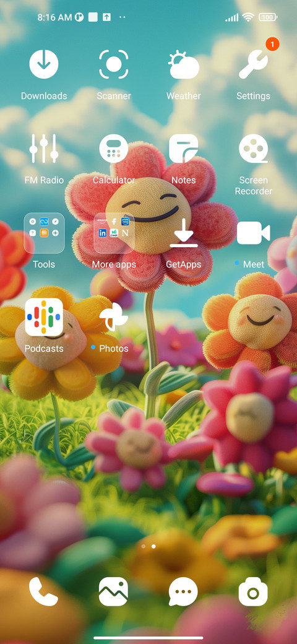Expand the More apps folder
Image resolution: width=297 pixels, height=644 pixels.
tap(114, 233)
